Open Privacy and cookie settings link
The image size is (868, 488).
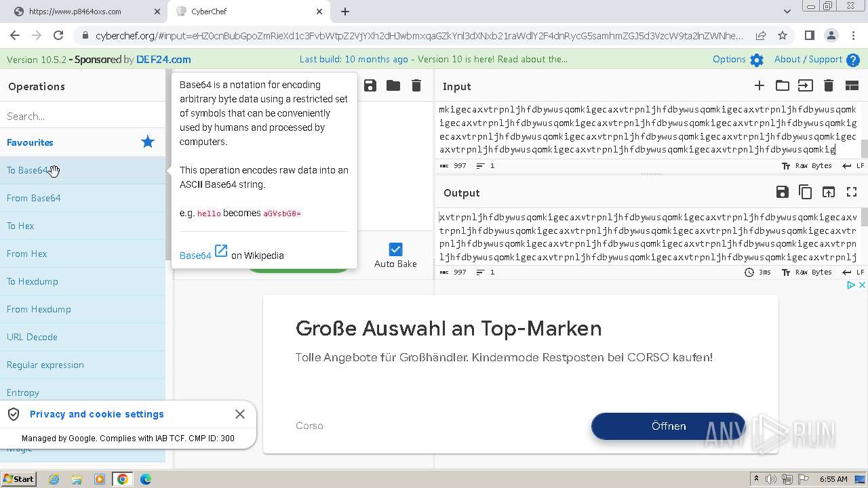pos(97,414)
